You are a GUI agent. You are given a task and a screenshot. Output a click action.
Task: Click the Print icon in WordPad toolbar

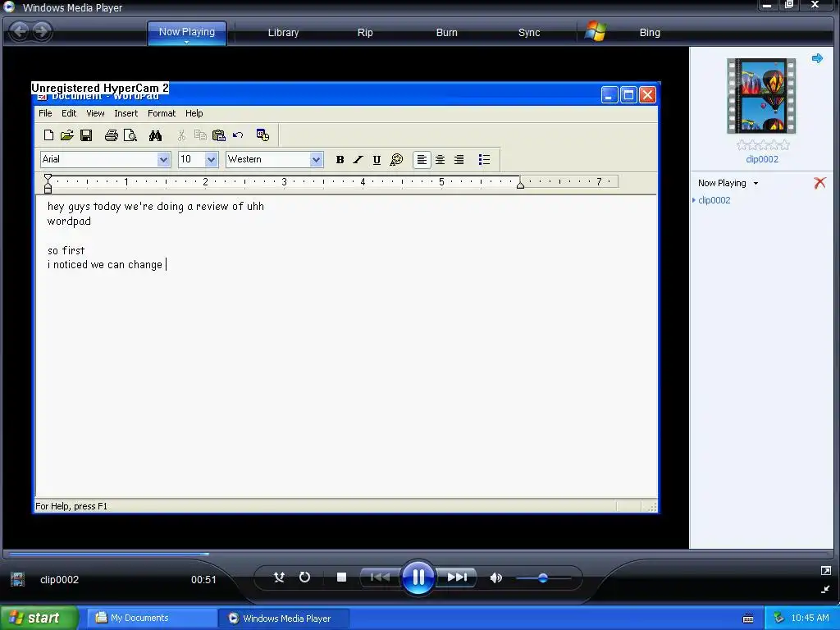point(112,135)
